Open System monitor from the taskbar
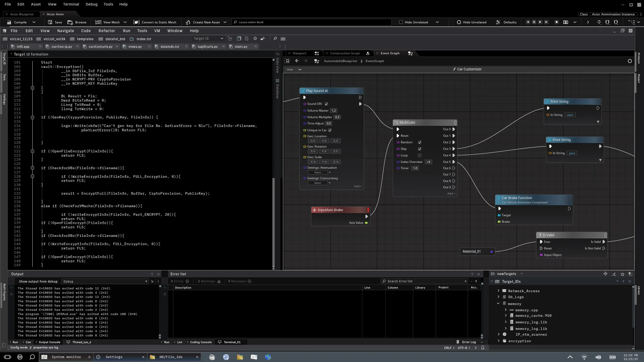The width and height of the screenshot is (644, 362). 66,357
